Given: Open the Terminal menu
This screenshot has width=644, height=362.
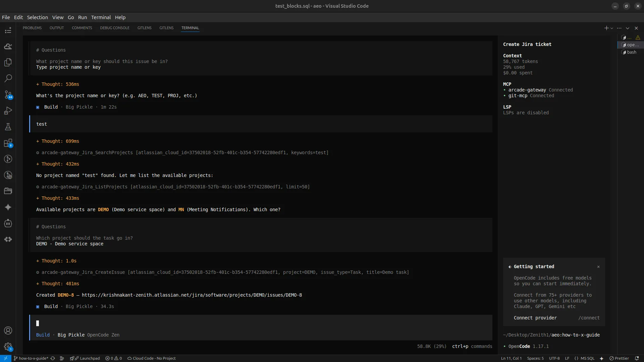Looking at the screenshot, I should click(101, 17).
